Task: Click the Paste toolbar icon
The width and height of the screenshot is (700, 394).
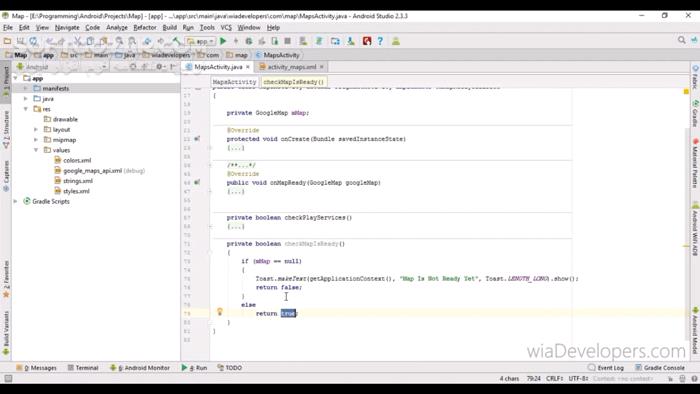Action: click(x=104, y=41)
